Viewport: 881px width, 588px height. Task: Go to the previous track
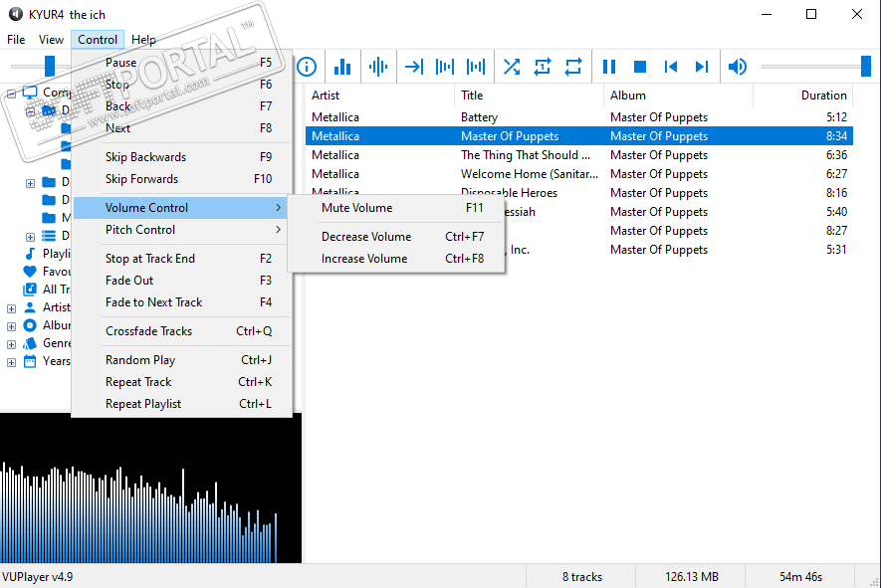[x=671, y=67]
